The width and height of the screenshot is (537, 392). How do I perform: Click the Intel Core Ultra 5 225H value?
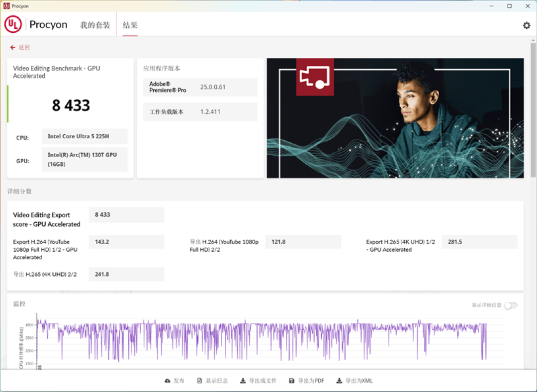(85, 136)
